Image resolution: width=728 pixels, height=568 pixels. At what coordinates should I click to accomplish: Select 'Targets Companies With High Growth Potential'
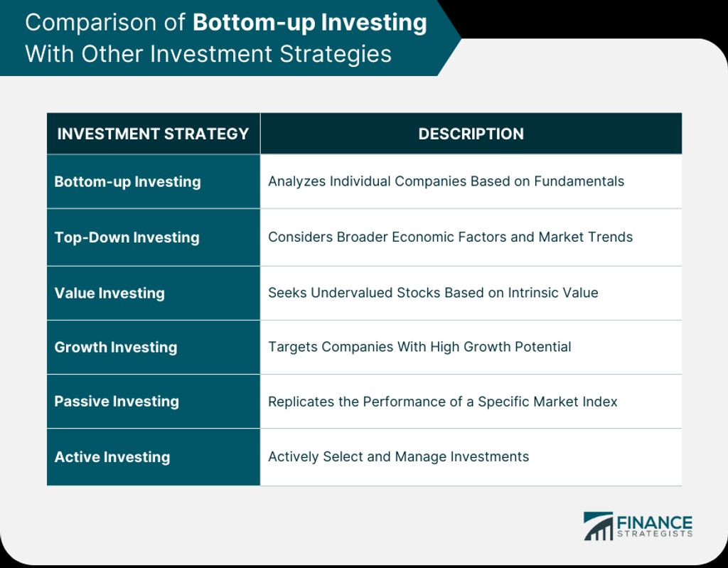coord(419,347)
